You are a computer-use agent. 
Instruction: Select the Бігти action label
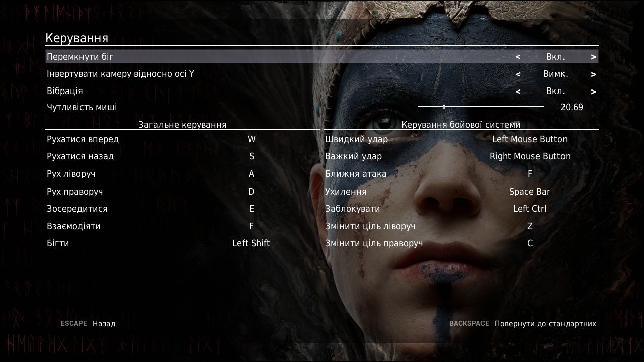[58, 243]
